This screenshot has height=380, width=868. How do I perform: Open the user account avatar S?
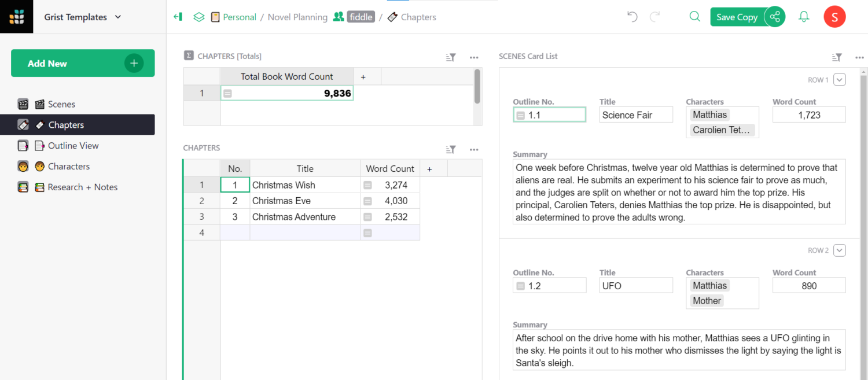[834, 17]
